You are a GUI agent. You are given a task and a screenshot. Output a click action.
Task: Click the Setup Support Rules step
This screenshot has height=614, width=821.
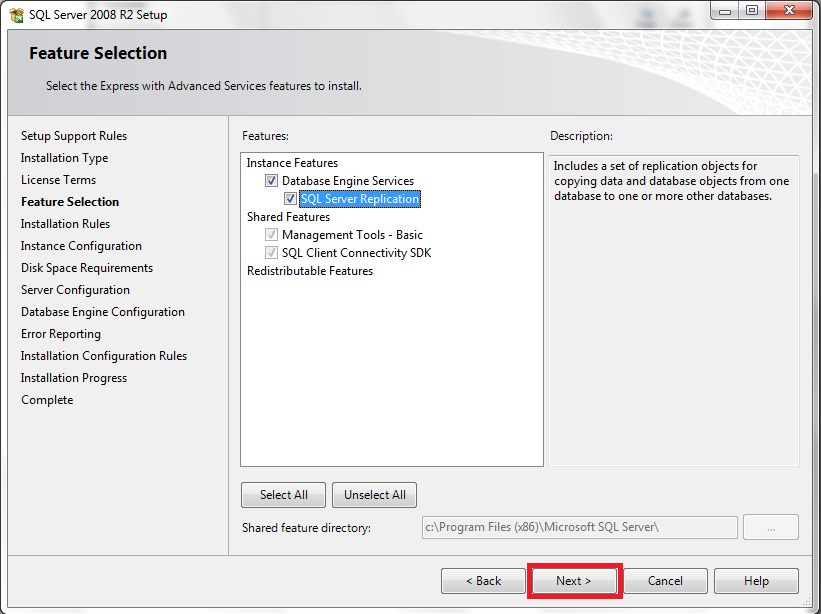pos(74,136)
